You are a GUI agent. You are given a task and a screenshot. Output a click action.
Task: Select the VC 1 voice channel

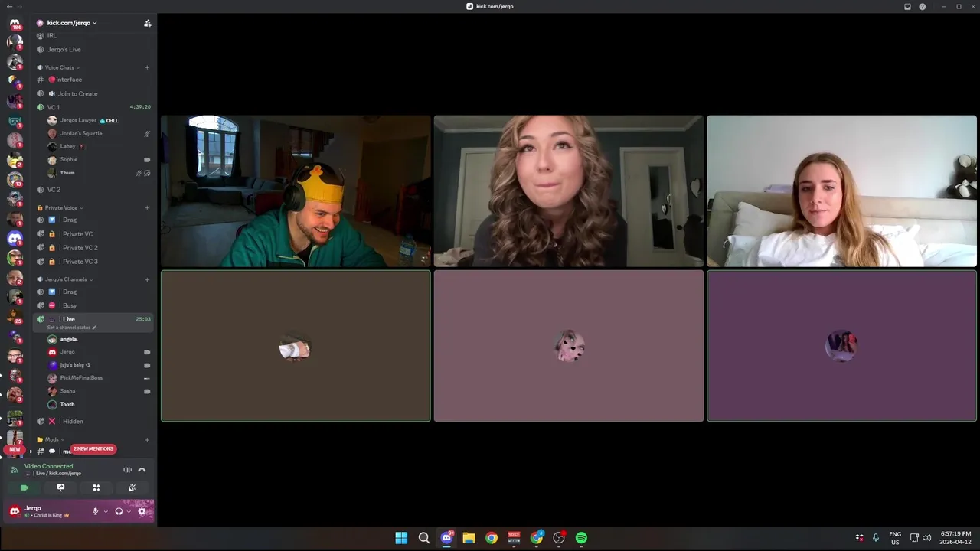(x=93, y=107)
